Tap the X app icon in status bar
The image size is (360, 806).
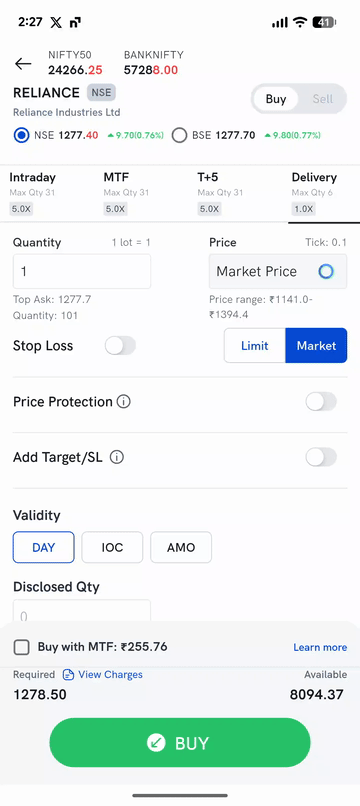click(56, 22)
